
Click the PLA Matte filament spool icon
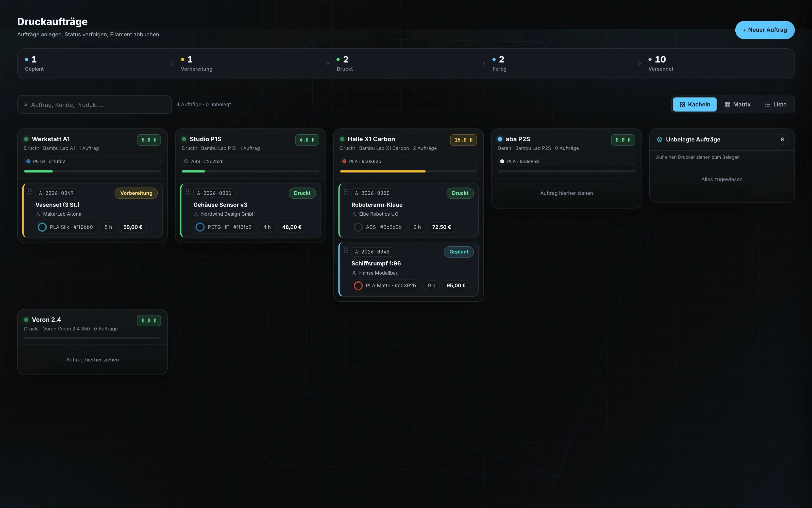358,285
